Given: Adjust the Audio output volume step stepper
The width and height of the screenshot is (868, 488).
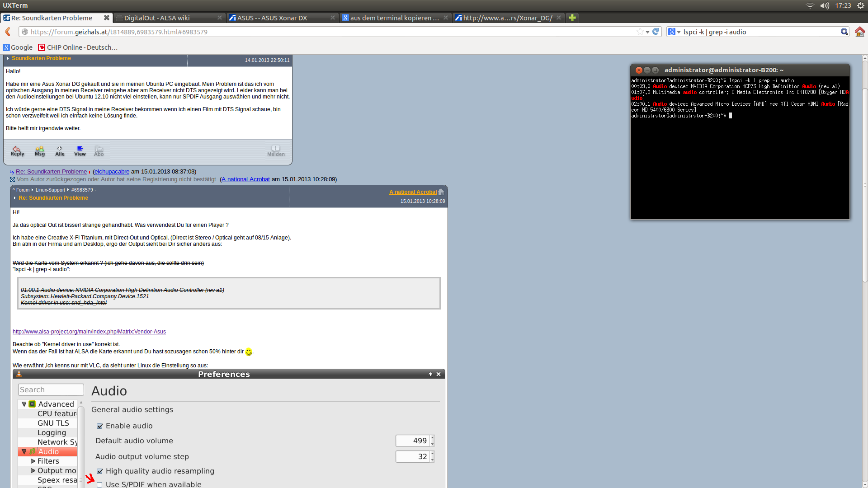Looking at the screenshot, I should click(x=433, y=456).
